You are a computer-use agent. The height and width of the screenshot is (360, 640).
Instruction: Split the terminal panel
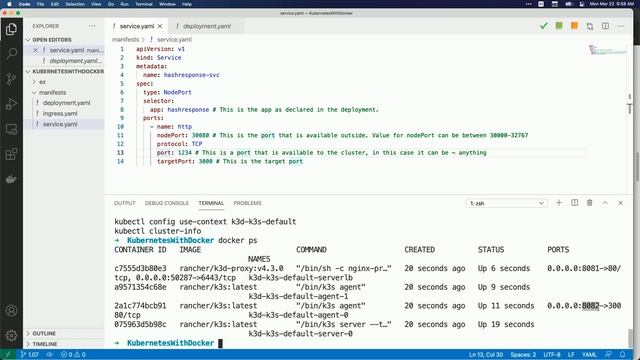tap(574, 203)
